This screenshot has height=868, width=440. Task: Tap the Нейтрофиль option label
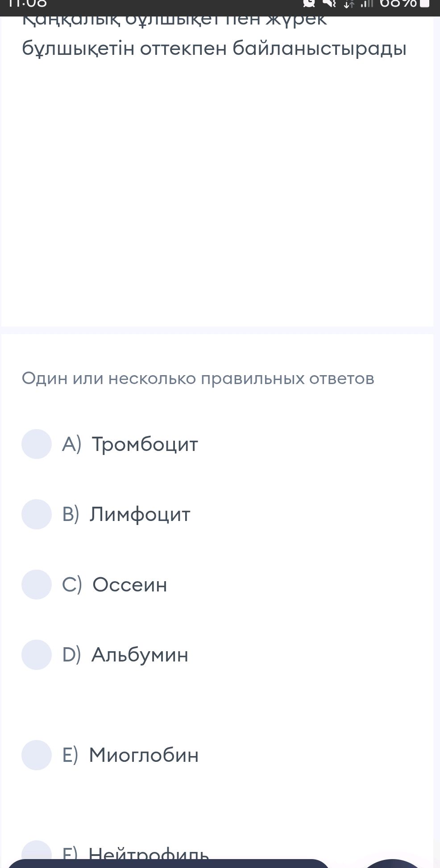coord(149,853)
